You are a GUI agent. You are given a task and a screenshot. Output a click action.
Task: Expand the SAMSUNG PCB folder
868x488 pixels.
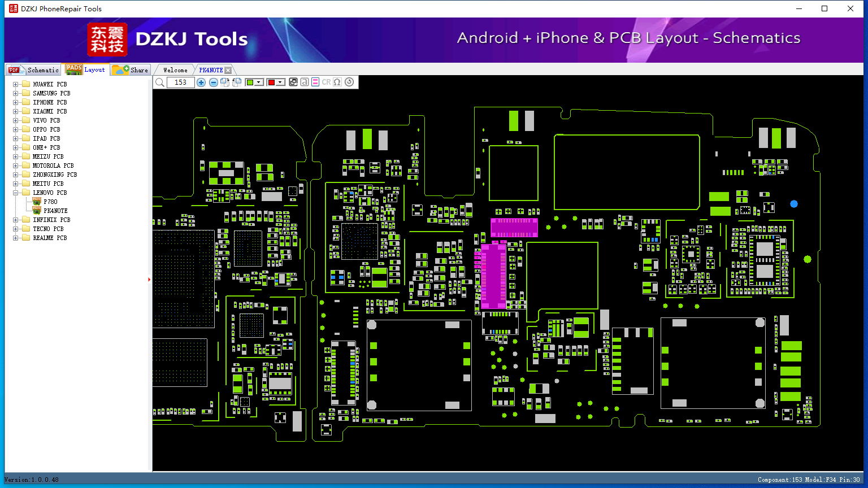pos(16,93)
